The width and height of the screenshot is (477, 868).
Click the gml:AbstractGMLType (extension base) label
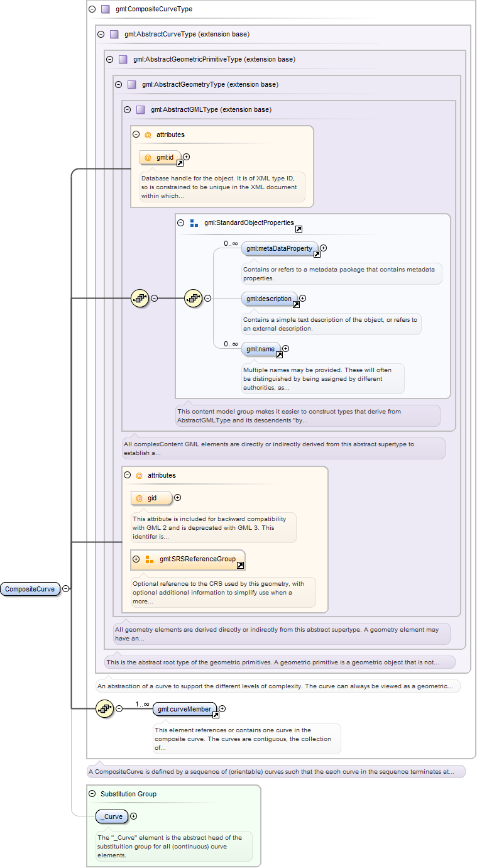point(211,109)
